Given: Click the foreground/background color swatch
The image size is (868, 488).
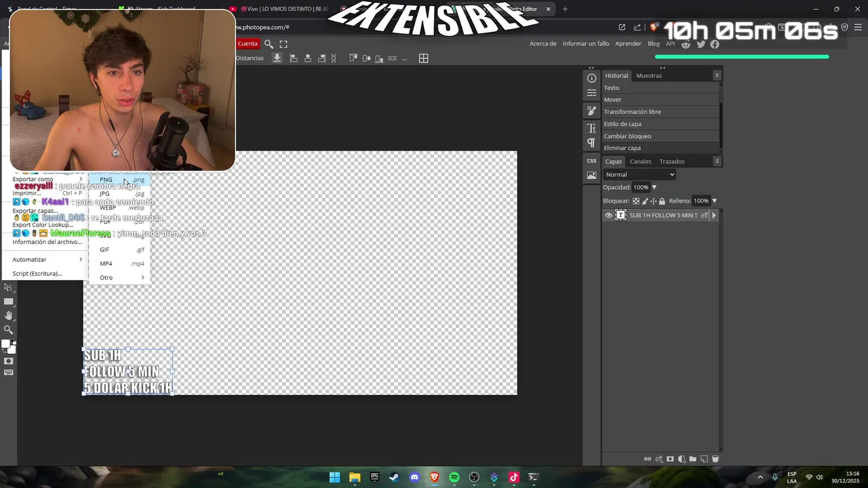Looking at the screenshot, I should (x=8, y=346).
